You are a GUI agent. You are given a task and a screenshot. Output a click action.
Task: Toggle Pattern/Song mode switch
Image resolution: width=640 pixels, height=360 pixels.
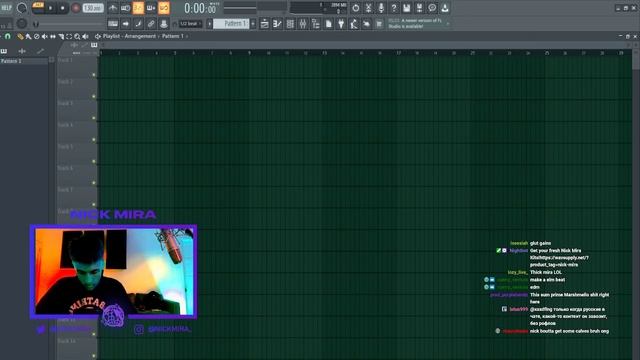click(x=38, y=8)
